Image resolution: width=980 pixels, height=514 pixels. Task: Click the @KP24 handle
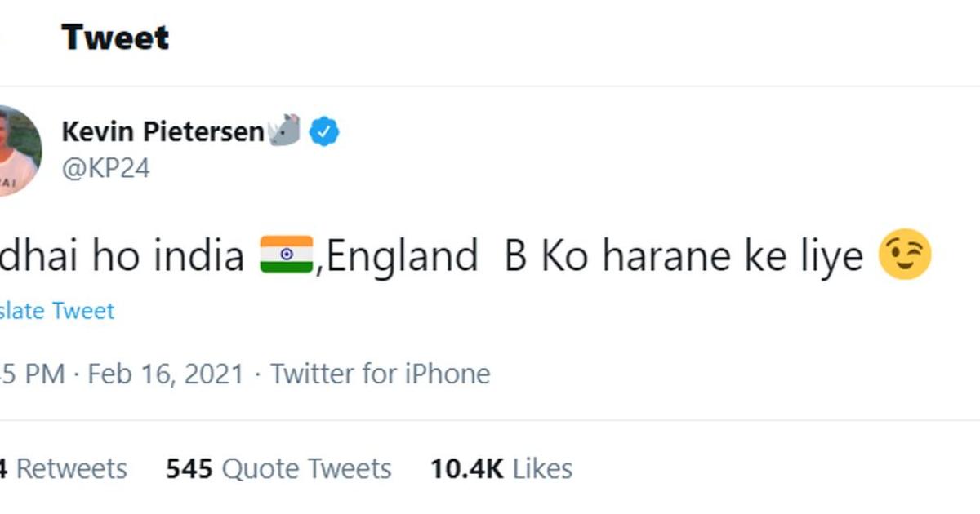(105, 168)
